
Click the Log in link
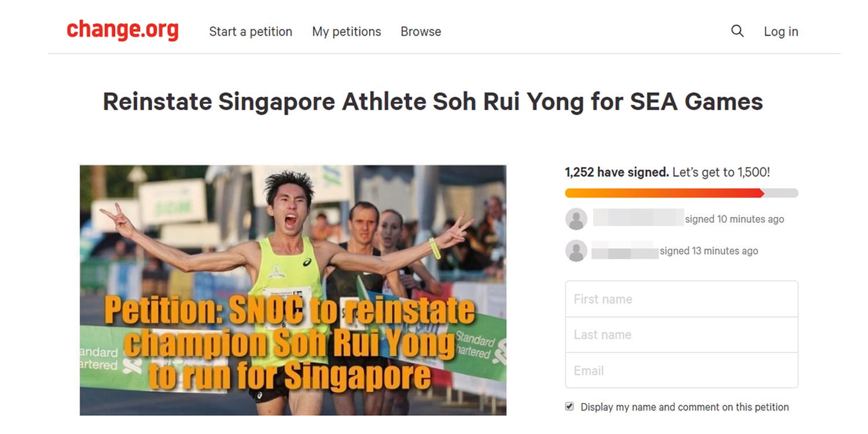pos(781,32)
